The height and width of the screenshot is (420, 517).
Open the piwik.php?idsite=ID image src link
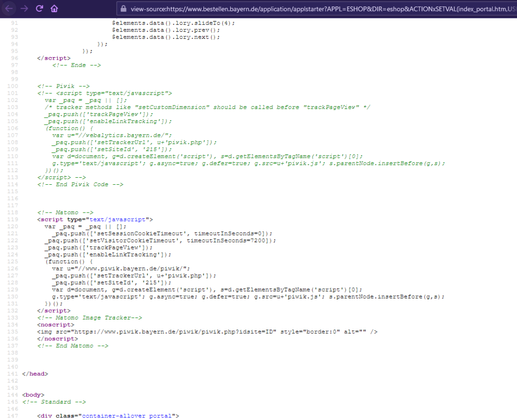click(x=174, y=332)
